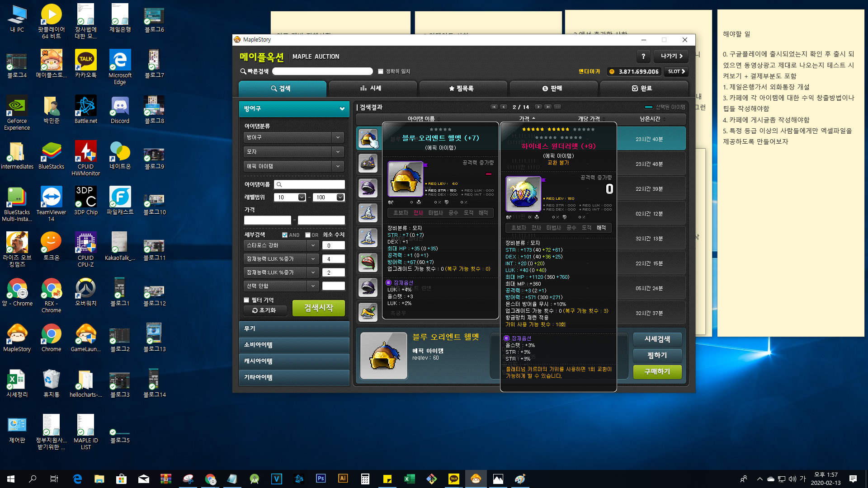Expand the 기타아이템 category section

tap(294, 377)
